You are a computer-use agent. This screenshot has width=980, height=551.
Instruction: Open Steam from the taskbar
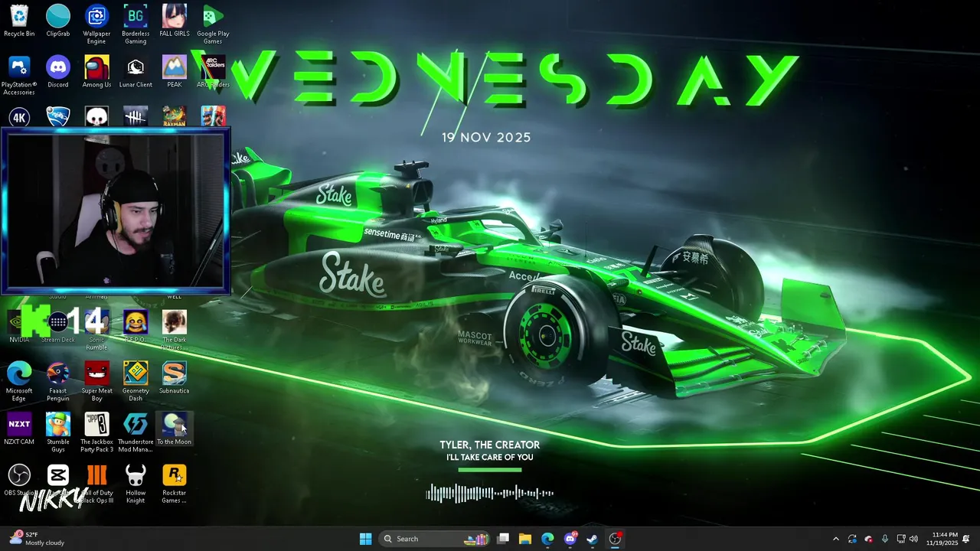[592, 539]
